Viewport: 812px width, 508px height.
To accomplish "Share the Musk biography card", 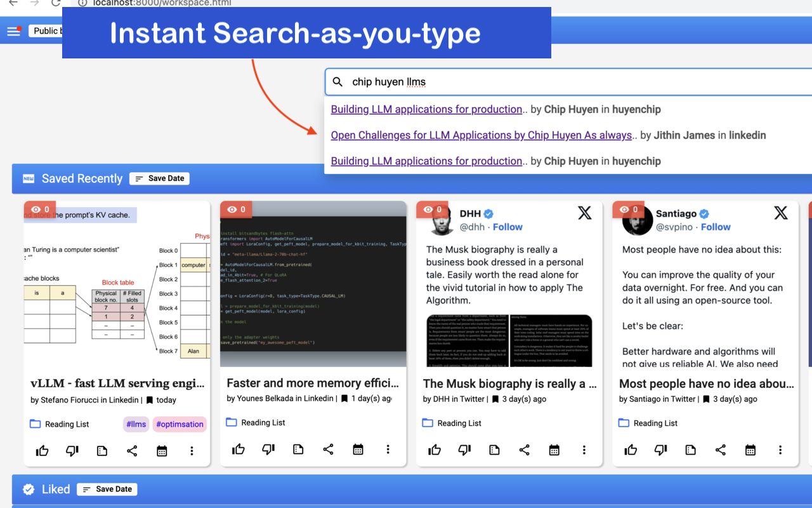I will 524,450.
